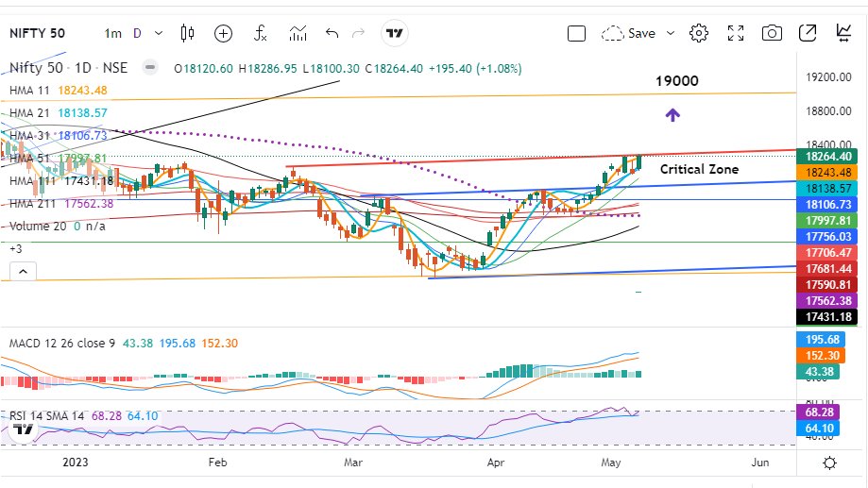Add a compare symbol with plus icon
This screenshot has width=868, height=488.
223,34
